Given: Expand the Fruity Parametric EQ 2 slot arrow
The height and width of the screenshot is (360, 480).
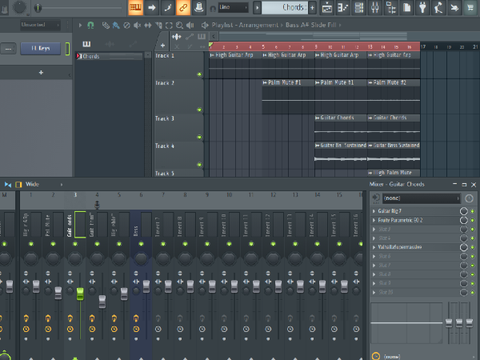Looking at the screenshot, I should pyautogui.click(x=374, y=220).
